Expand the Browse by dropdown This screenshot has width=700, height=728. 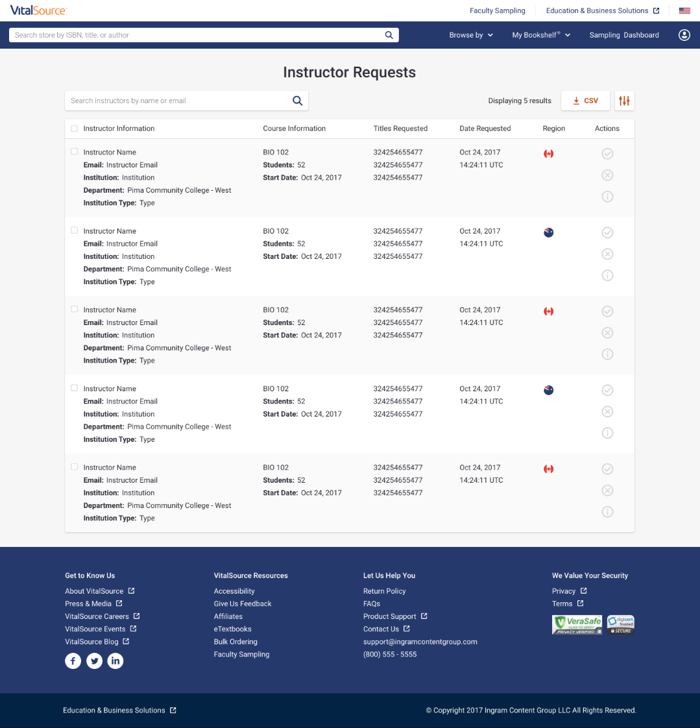tap(471, 35)
